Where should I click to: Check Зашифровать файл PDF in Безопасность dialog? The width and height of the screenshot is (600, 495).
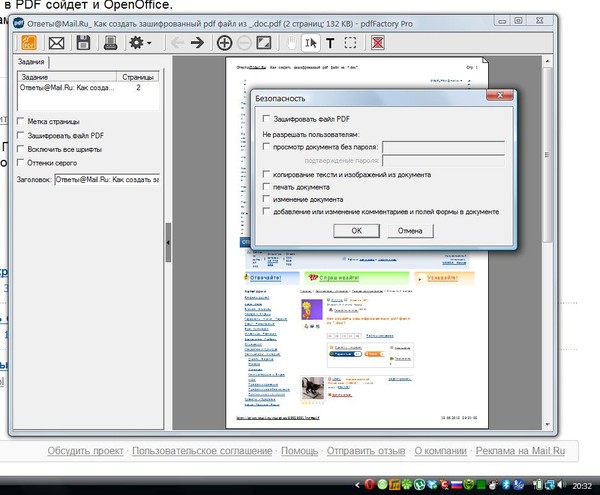click(266, 119)
